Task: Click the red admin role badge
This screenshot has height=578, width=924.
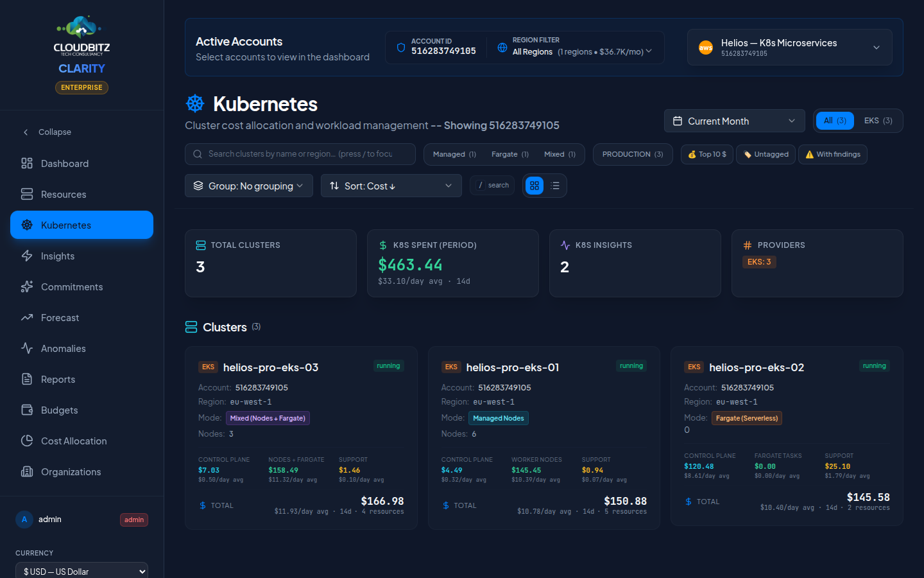Action: coord(134,520)
